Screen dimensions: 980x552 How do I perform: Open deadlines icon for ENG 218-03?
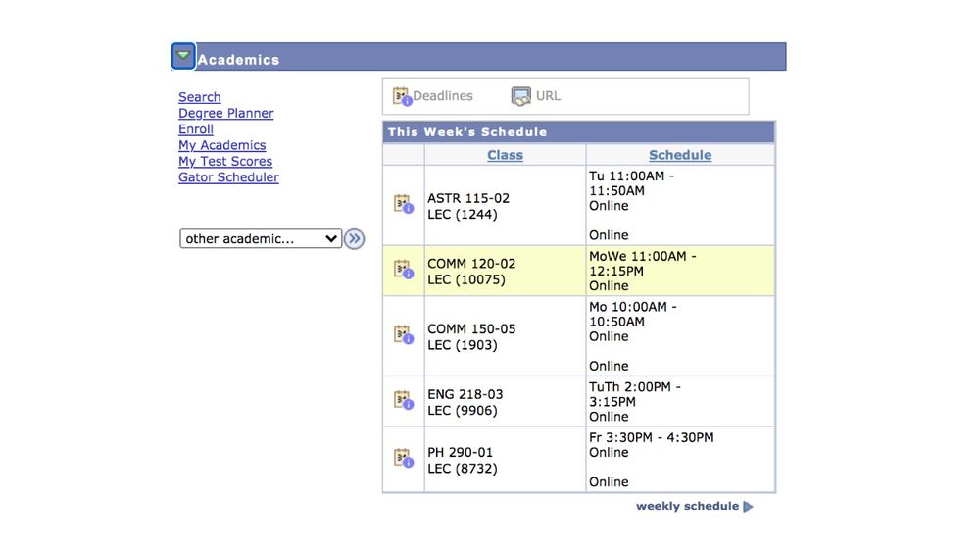tap(403, 400)
